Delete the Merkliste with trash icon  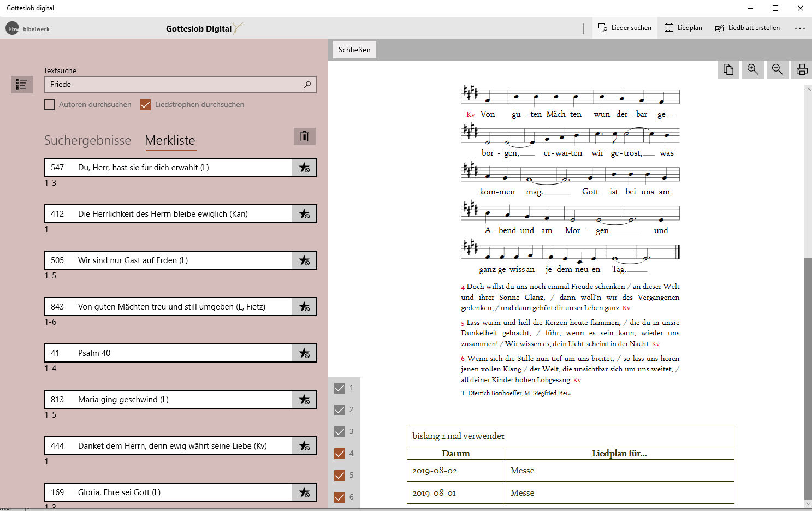point(304,136)
